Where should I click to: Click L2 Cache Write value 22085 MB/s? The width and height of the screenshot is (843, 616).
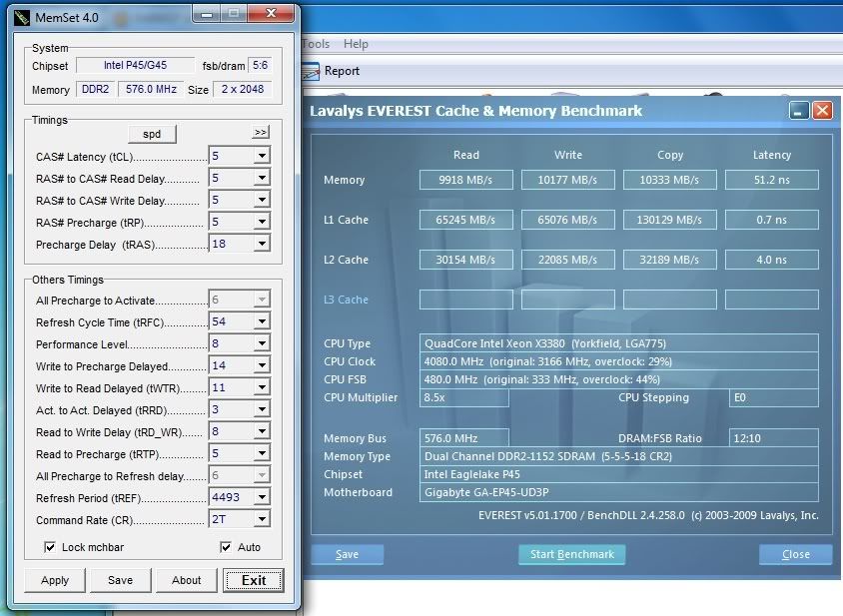(x=567, y=260)
